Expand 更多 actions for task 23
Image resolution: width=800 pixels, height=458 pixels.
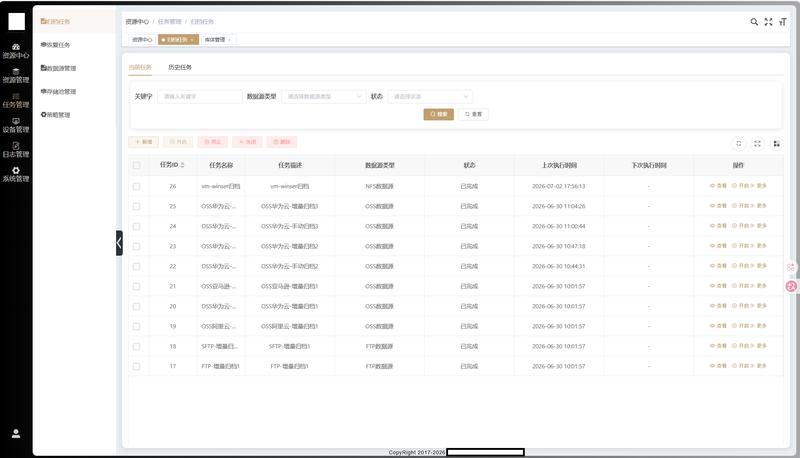point(759,246)
